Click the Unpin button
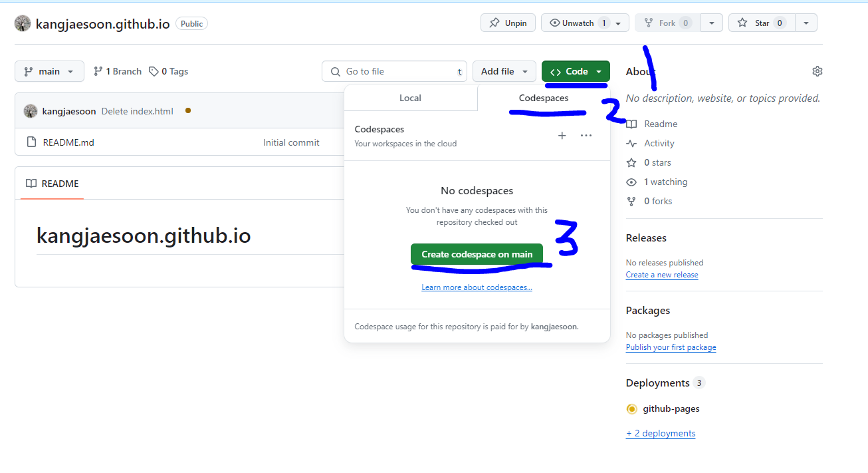The width and height of the screenshot is (868, 473). pos(508,23)
